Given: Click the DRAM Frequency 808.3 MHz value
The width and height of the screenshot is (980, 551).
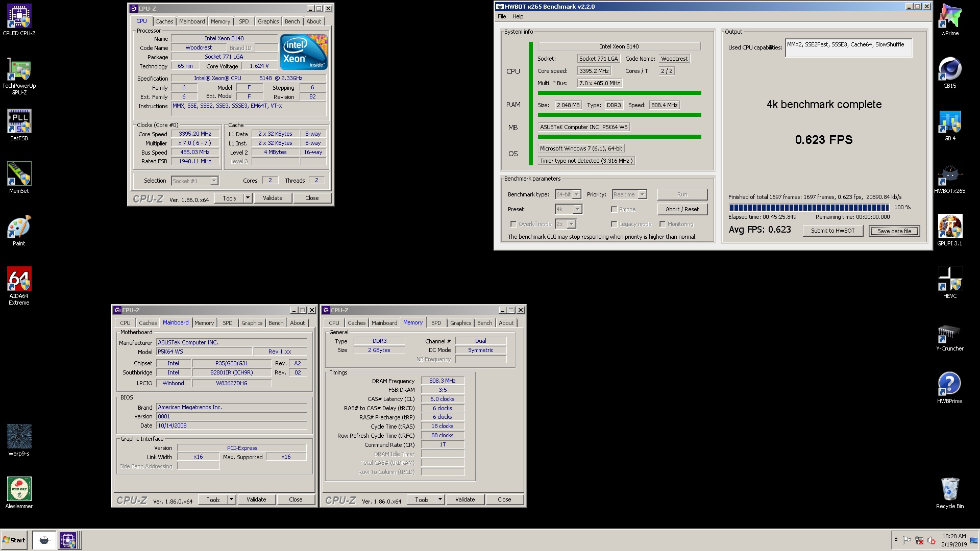Looking at the screenshot, I should click(443, 381).
